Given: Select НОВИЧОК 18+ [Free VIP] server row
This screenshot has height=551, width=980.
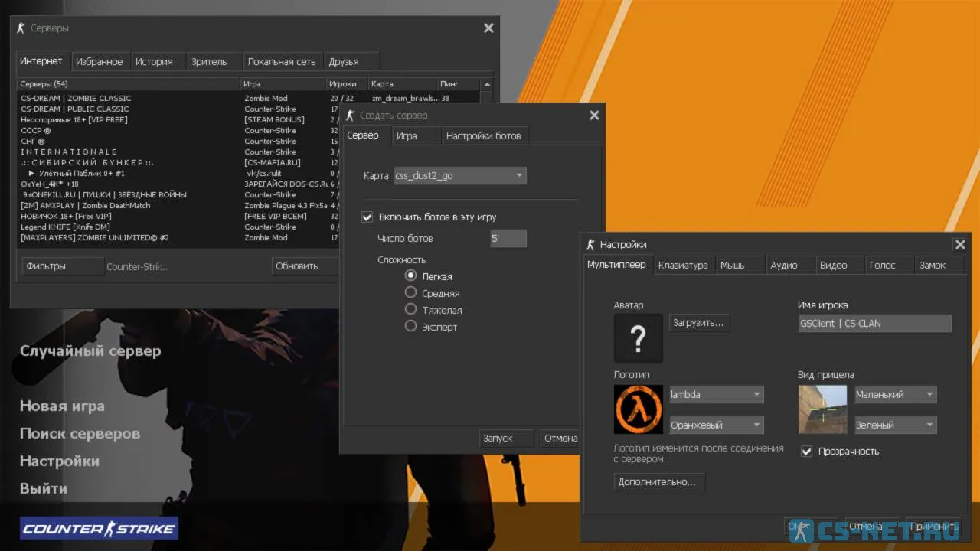Looking at the screenshot, I should click(178, 216).
